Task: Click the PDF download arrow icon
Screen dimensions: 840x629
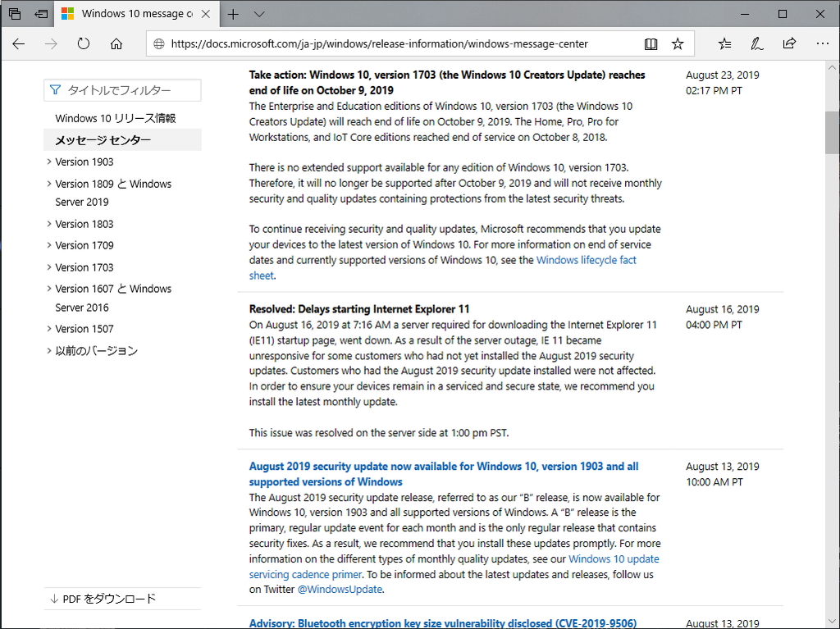Action: 54,599
